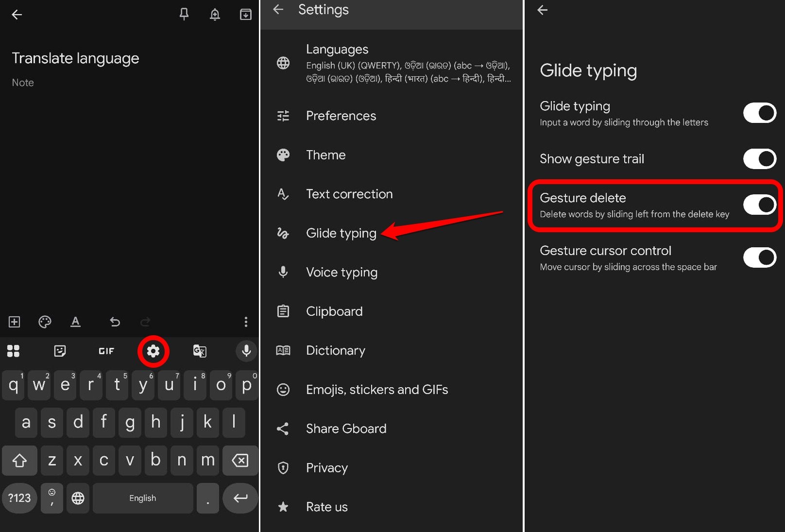Toggle Gesture cursor control switch

click(760, 257)
